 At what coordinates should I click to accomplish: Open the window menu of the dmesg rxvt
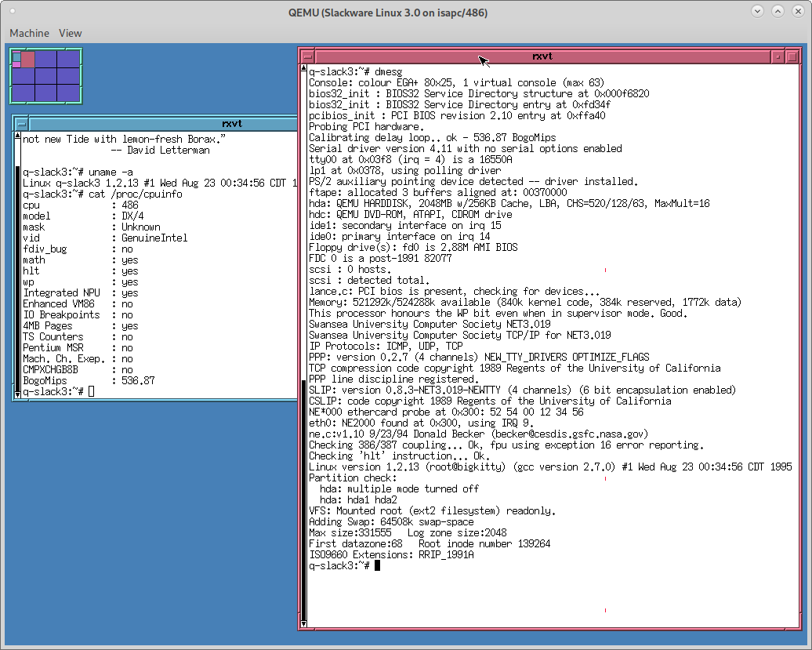point(306,56)
